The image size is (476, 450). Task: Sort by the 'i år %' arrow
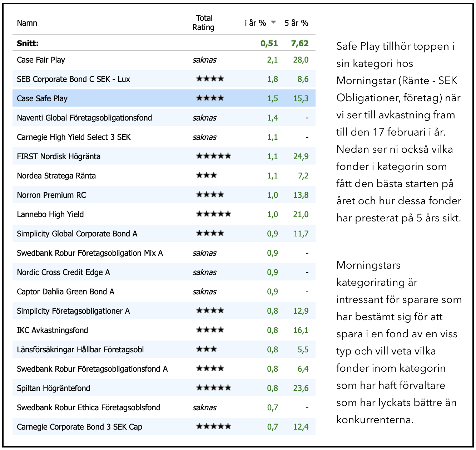(273, 22)
